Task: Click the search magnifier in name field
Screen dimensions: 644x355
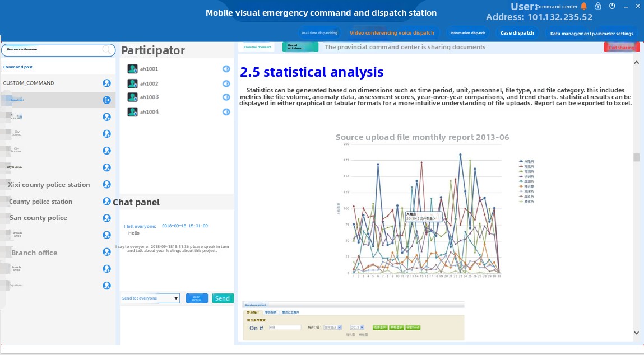Action: (x=106, y=49)
